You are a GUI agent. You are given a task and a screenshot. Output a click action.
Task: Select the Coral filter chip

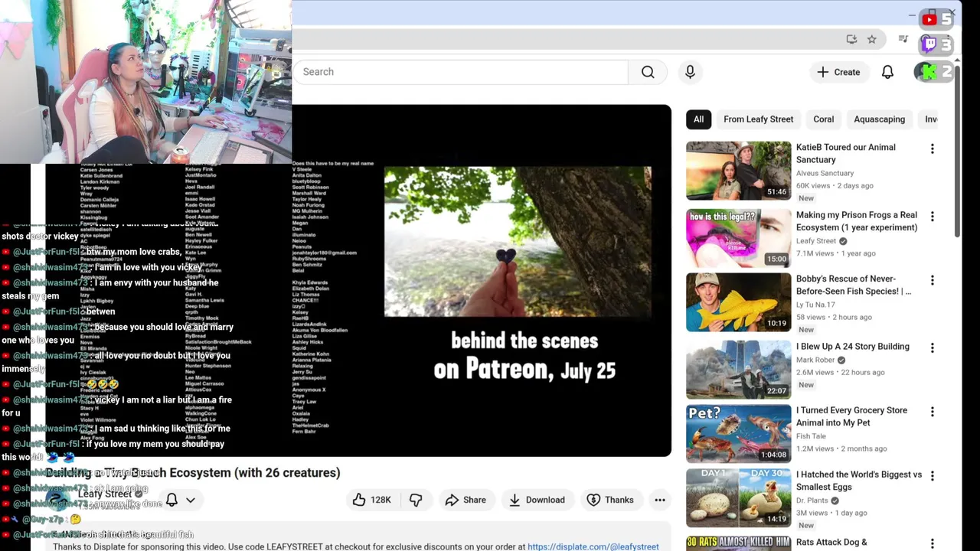click(x=824, y=119)
